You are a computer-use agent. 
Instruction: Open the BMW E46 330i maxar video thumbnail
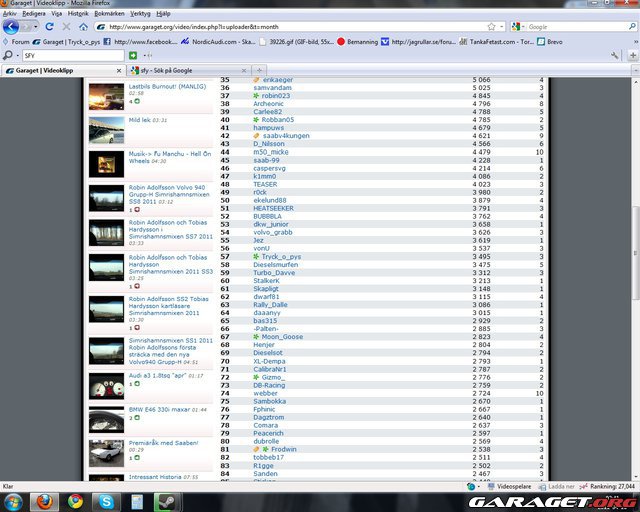106,418
